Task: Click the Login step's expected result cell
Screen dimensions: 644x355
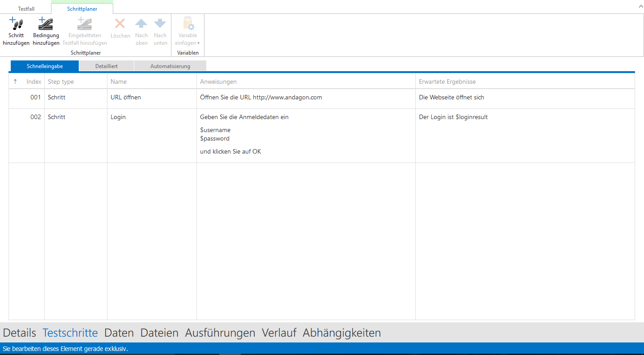Action: [x=453, y=117]
